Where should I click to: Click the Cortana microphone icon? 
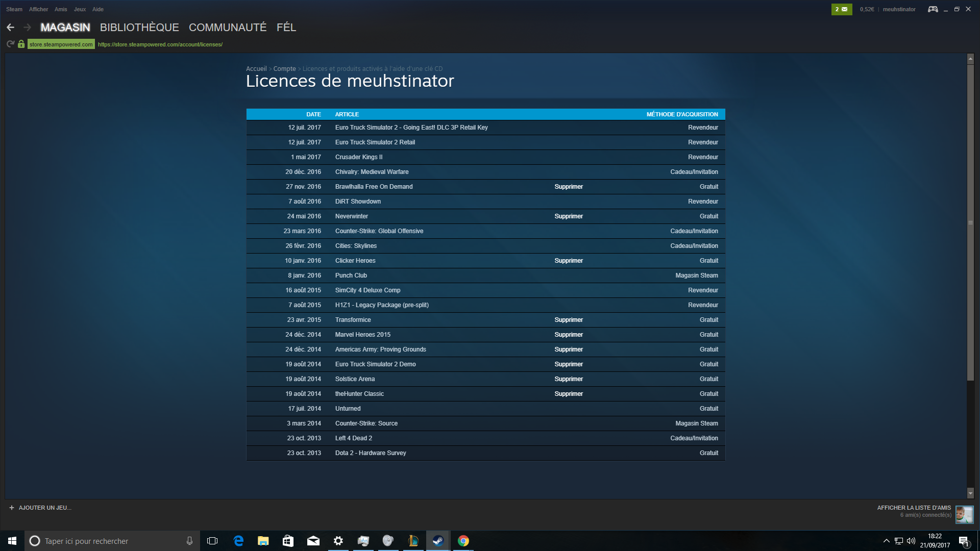pos(189,541)
